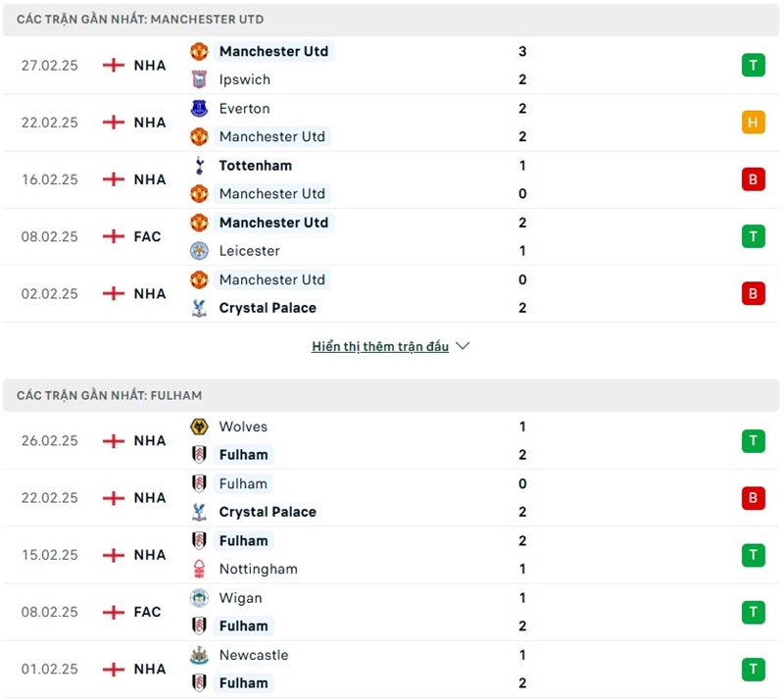Click orange H badge for Everton match
This screenshot has height=700, width=784.
(753, 123)
